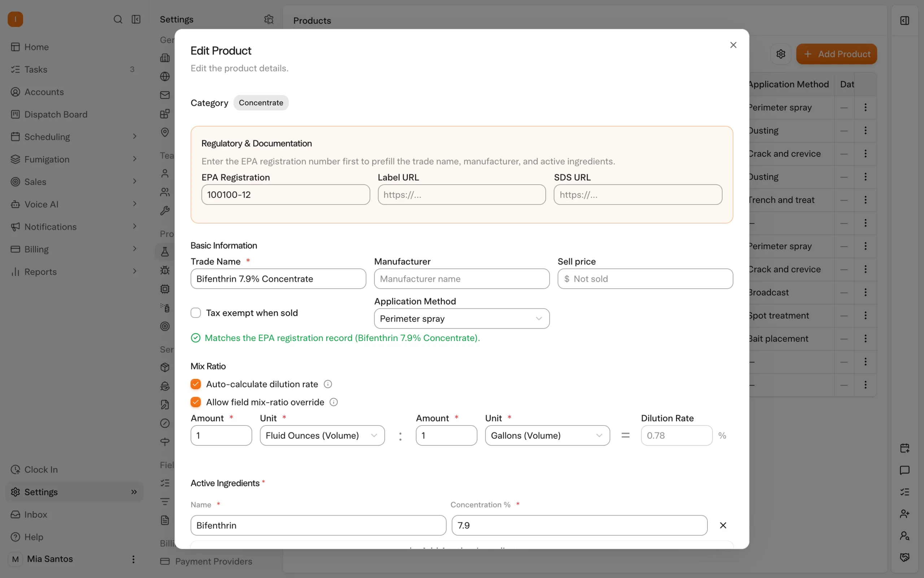Open row menu for Broadcast product
The image size is (924, 578).
(x=865, y=292)
